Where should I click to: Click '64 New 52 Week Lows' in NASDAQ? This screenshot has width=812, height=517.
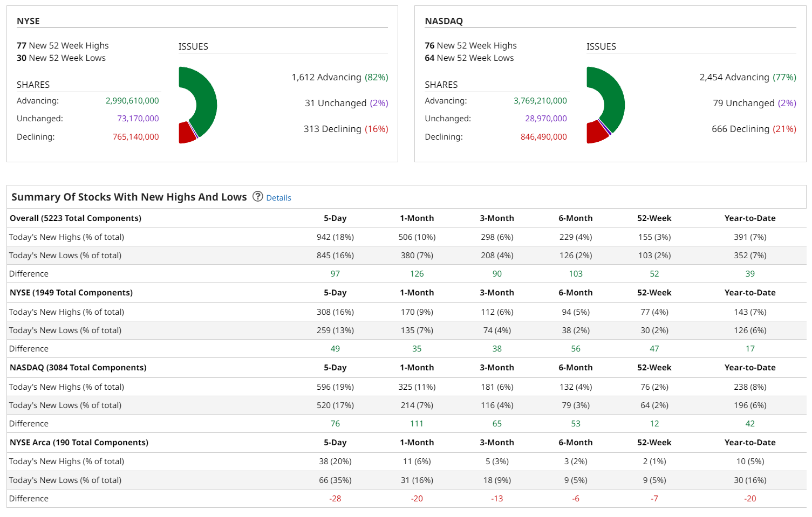pos(469,58)
